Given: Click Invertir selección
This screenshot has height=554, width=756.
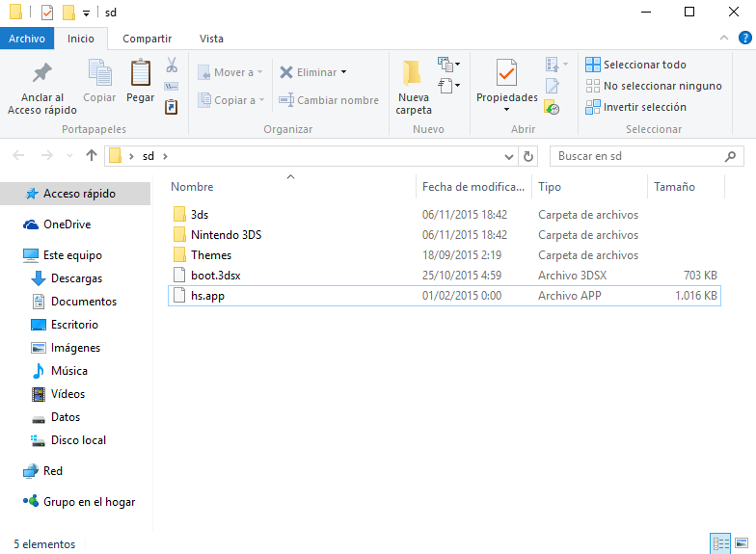Looking at the screenshot, I should coord(635,107).
